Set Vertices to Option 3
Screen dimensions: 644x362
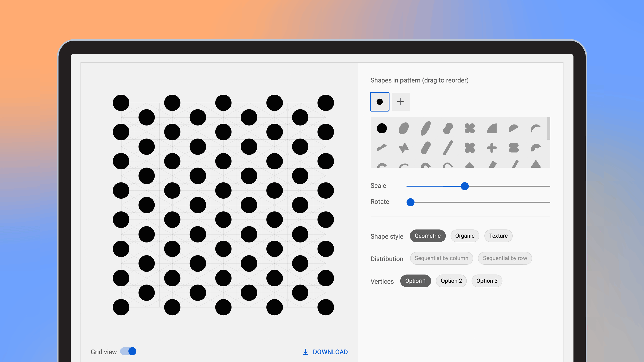487,281
